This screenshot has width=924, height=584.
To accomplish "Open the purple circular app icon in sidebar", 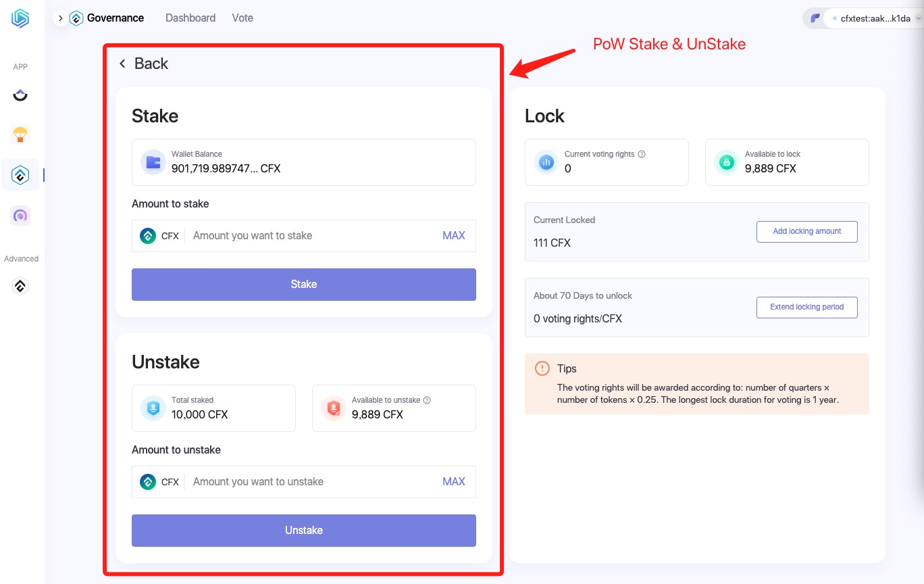I will (x=20, y=216).
